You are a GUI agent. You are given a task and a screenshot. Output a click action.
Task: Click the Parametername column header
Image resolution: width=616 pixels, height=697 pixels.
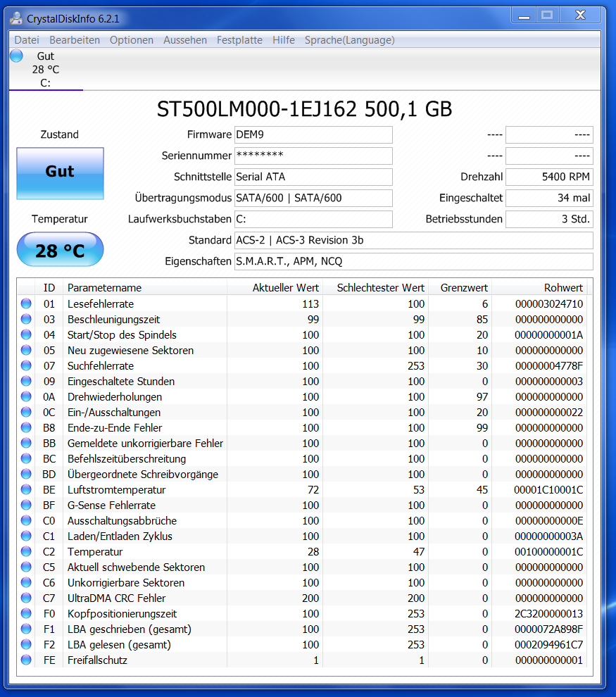point(145,288)
